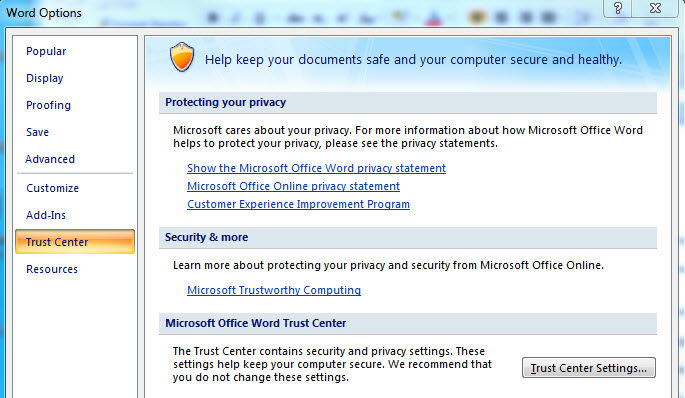Open Trust Center Settings button

tap(588, 368)
